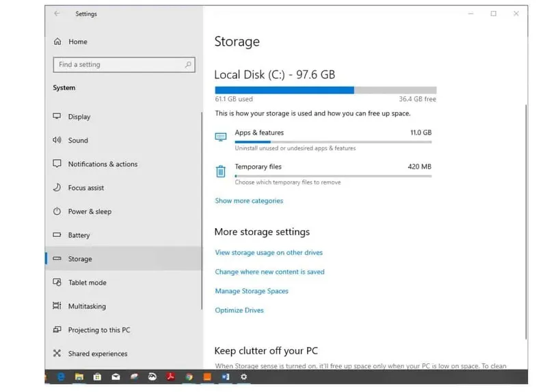Click the Power & sleep icon
This screenshot has width=547, height=392.
(57, 212)
